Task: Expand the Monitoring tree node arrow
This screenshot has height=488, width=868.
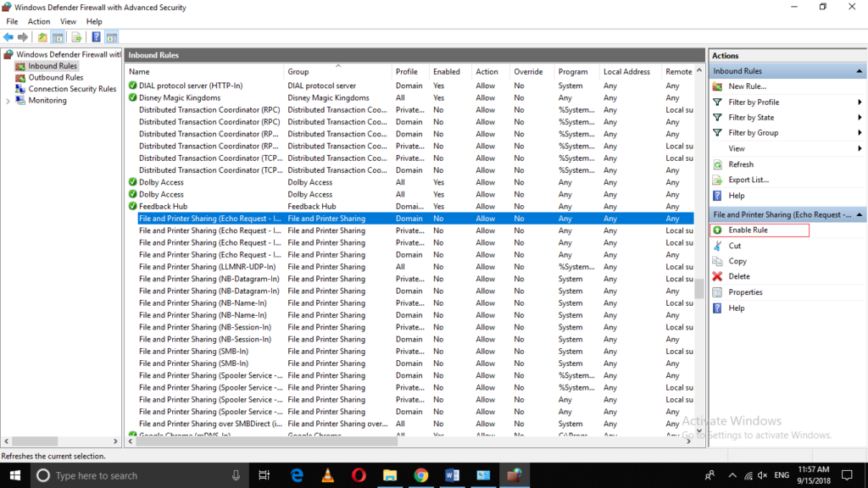Action: click(8, 101)
